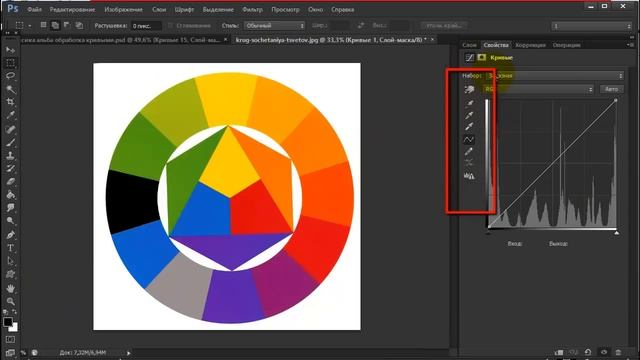Screen dimensions: 640x360
Task: Select the Eyedropper tool in left toolbox
Action: pyautogui.click(x=11, y=116)
